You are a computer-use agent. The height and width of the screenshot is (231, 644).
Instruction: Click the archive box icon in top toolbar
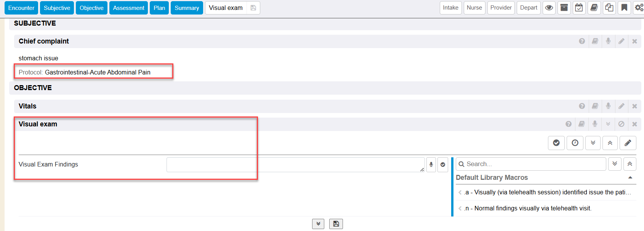[564, 8]
